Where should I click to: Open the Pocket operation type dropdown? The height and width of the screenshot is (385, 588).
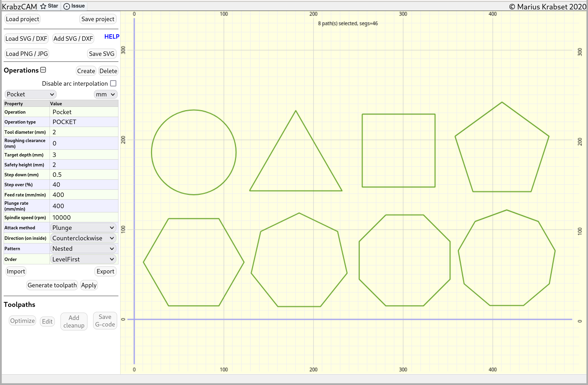tap(31, 94)
